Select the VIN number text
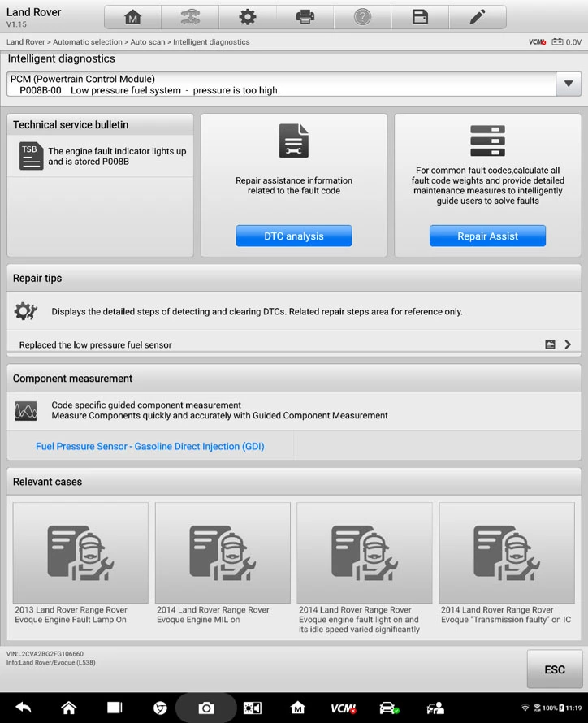The image size is (588, 723). 45,654
